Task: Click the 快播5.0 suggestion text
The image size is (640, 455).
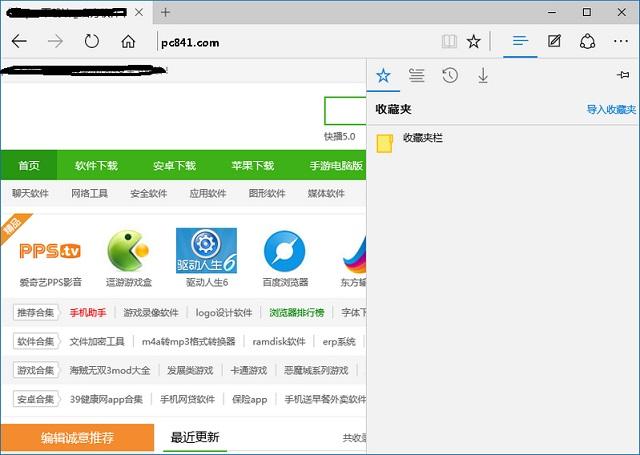Action: [x=340, y=136]
